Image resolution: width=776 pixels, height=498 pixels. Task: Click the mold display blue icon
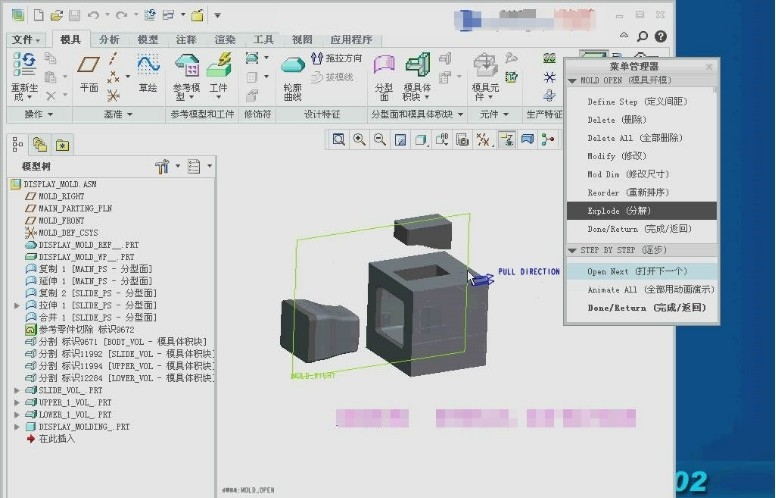click(528, 139)
